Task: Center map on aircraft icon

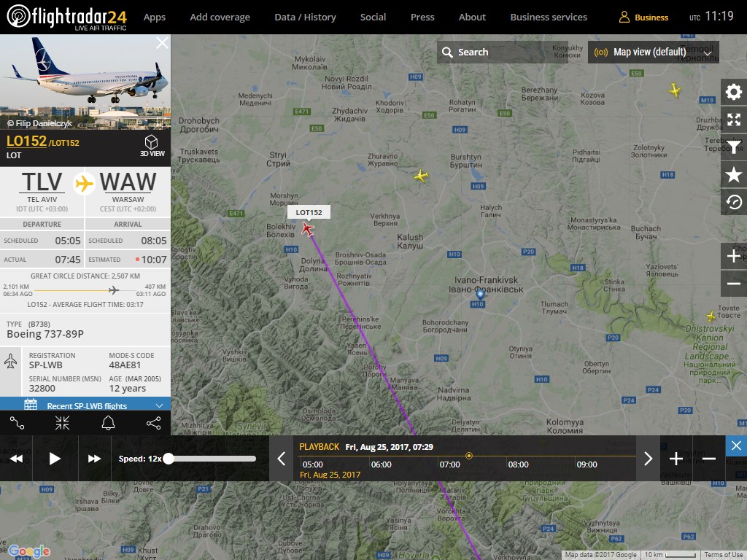Action: 63,423
